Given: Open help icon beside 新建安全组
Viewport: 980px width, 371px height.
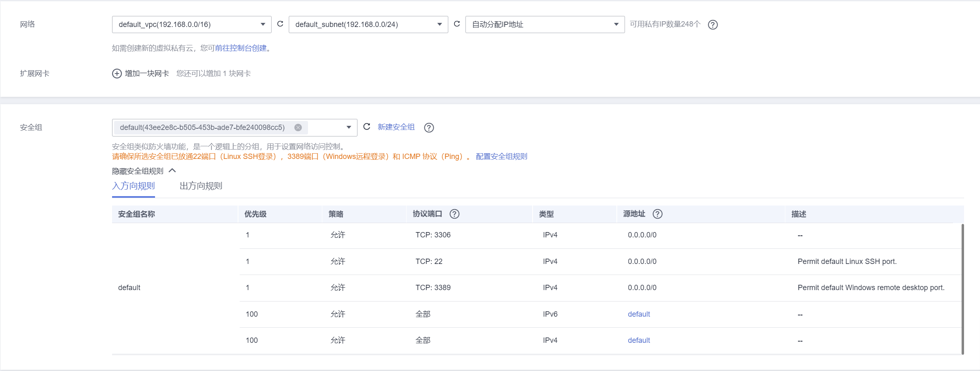Looking at the screenshot, I should click(x=429, y=127).
